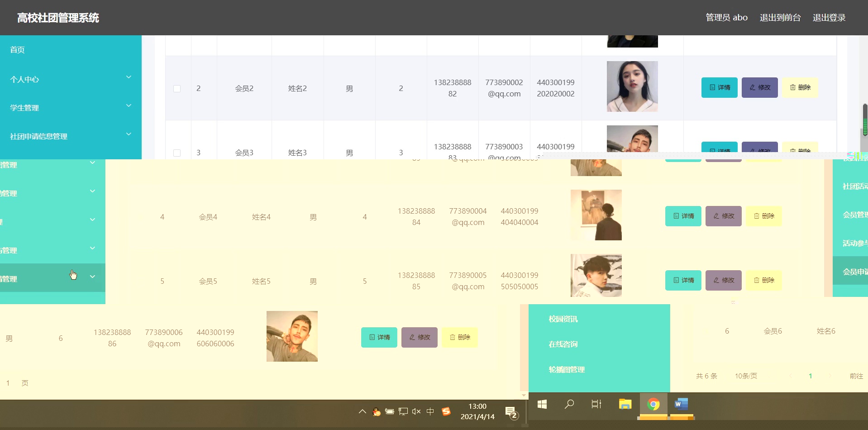868x430 pixels.
Task: Open Word from the taskbar
Action: tap(681, 404)
